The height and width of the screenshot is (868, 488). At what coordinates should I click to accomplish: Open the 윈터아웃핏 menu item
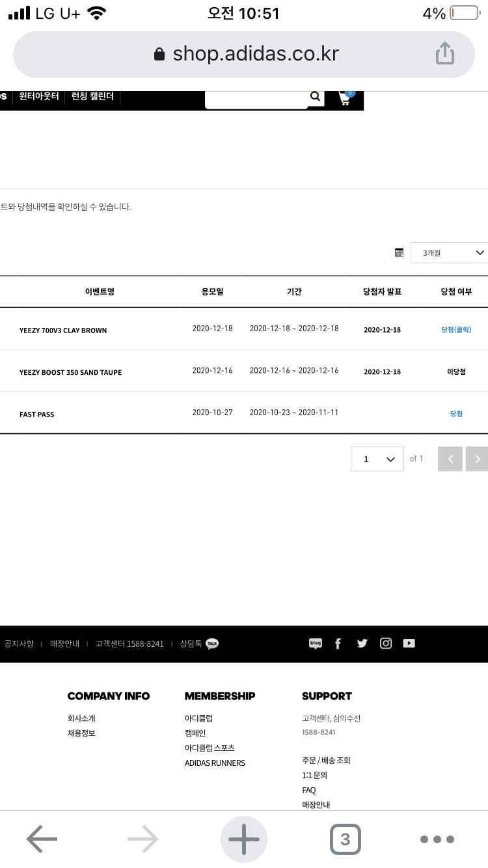(x=39, y=96)
